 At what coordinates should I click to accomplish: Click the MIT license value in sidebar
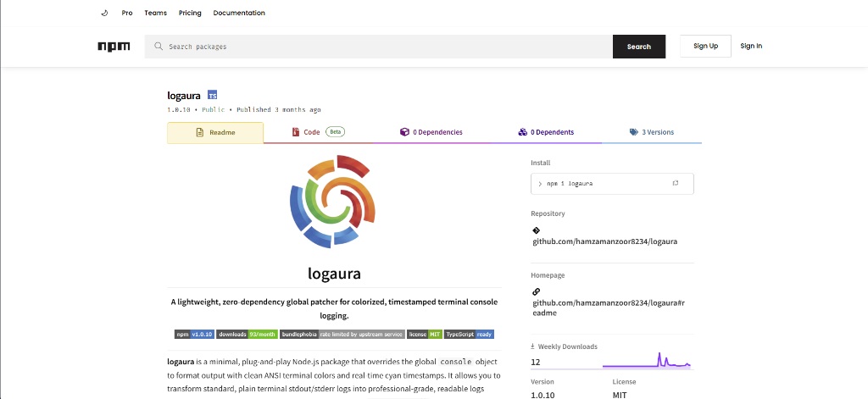tap(620, 395)
